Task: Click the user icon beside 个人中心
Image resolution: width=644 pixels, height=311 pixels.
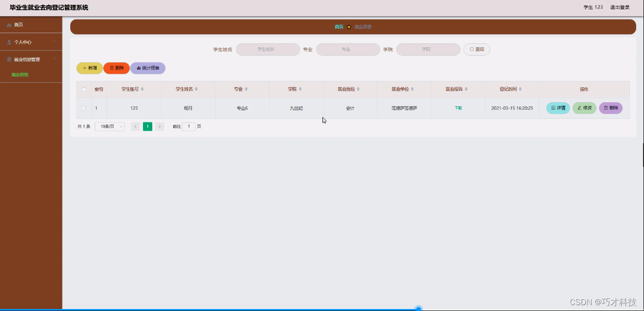Action: pyautogui.click(x=8, y=42)
